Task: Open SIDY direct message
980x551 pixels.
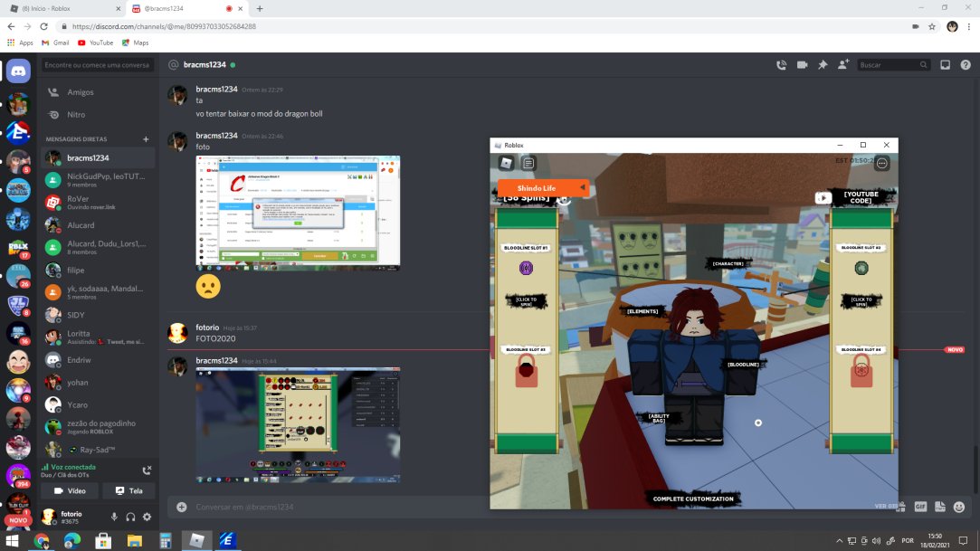Action: tap(98, 315)
